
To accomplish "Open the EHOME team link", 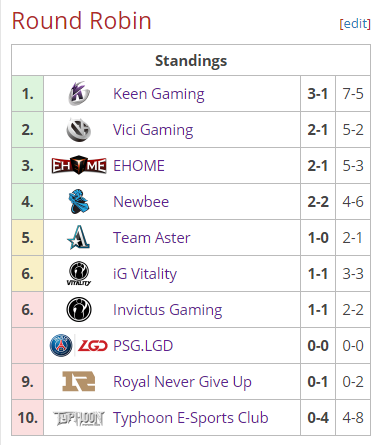I will (139, 166).
